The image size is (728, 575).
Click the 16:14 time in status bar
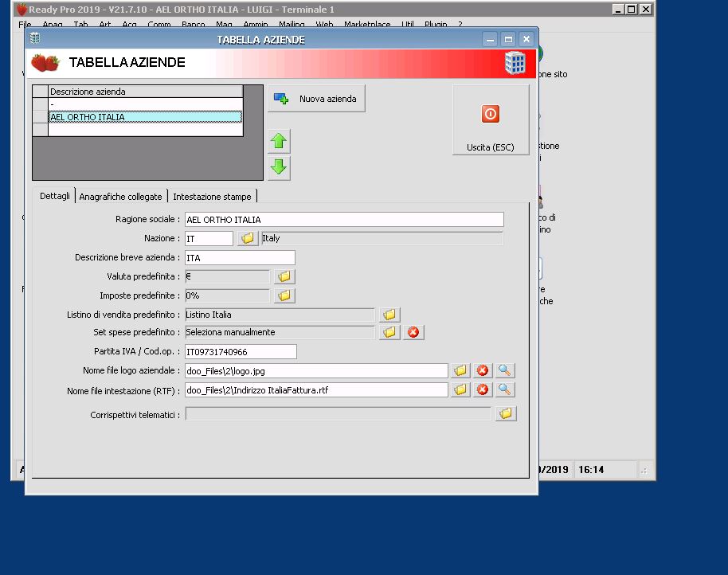tap(590, 470)
